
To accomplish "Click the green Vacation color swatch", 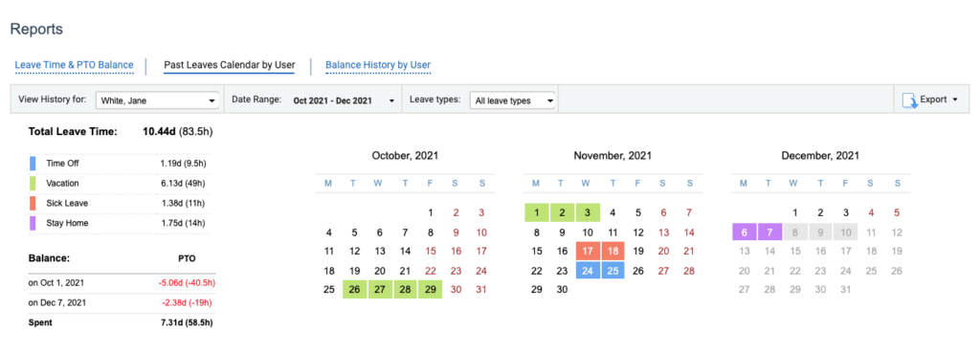I will pos(33,184).
